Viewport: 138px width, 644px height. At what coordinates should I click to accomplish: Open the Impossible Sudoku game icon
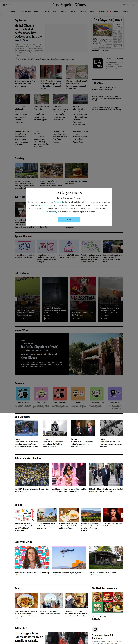(x=96, y=393)
